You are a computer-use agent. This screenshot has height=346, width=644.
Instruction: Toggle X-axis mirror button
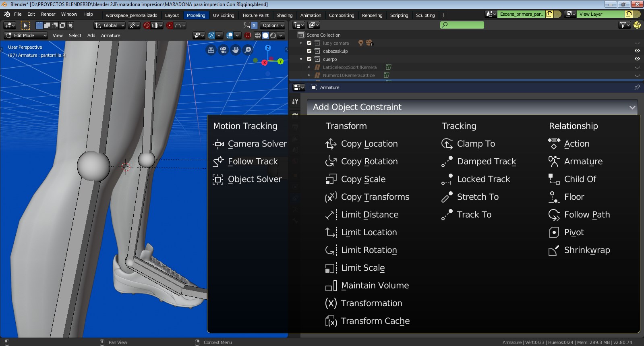(x=254, y=25)
